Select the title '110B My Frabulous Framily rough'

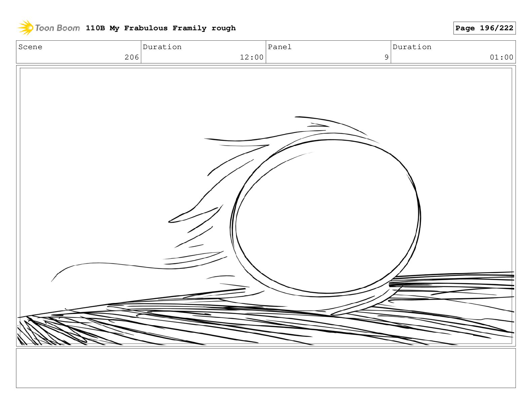pyautogui.click(x=161, y=28)
